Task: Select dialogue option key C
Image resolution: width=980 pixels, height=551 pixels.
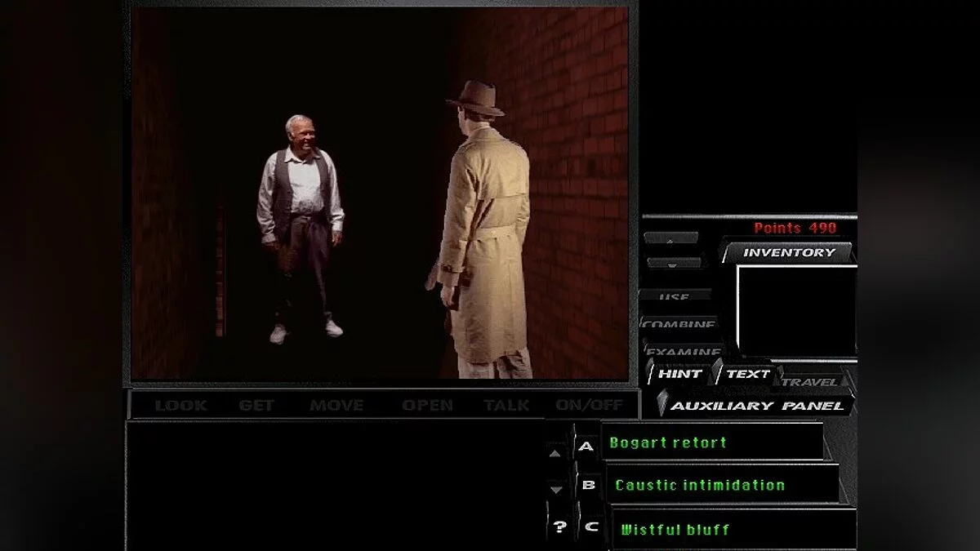Action: (592, 527)
